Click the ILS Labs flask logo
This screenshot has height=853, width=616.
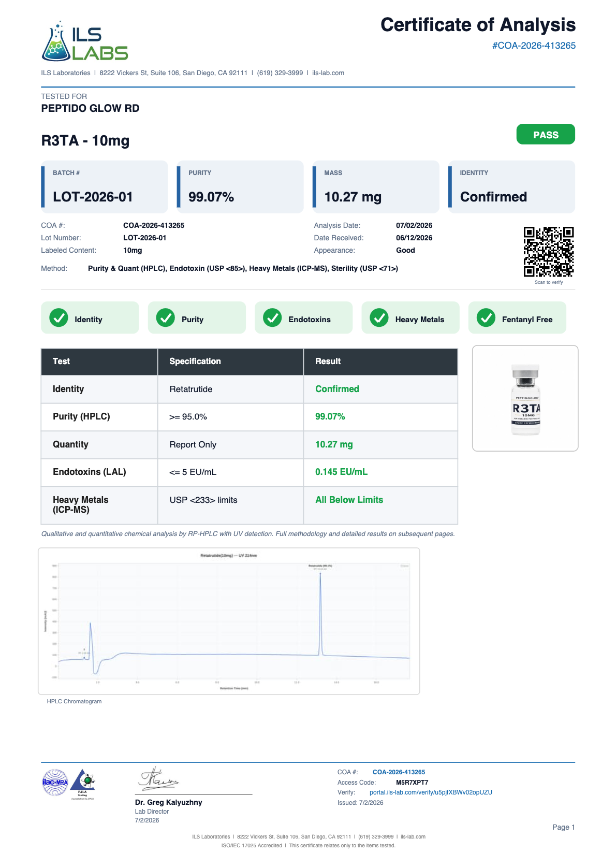coord(85,41)
